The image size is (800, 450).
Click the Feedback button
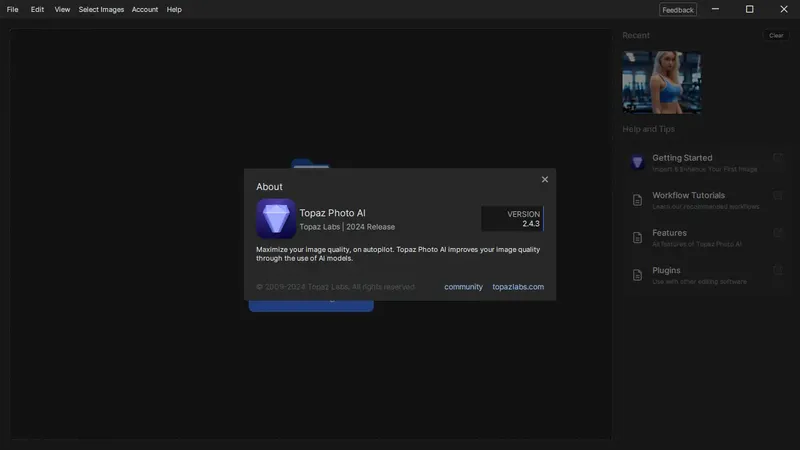coord(678,10)
